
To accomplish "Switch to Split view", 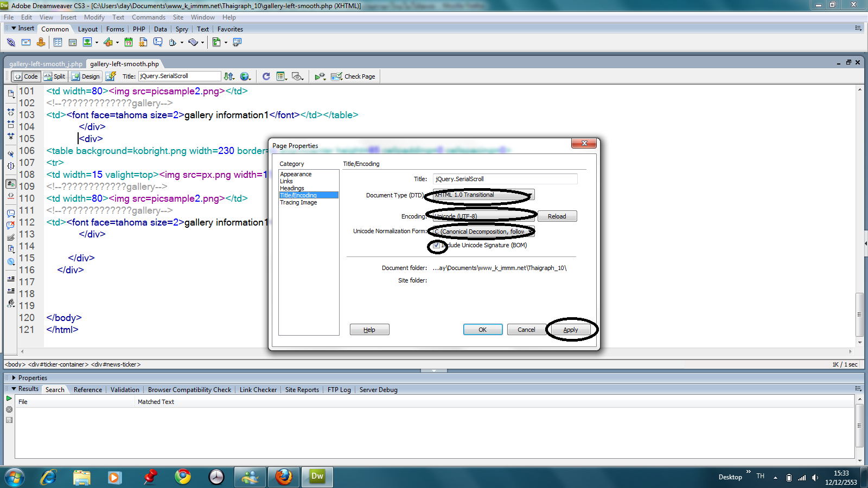I will coord(54,76).
